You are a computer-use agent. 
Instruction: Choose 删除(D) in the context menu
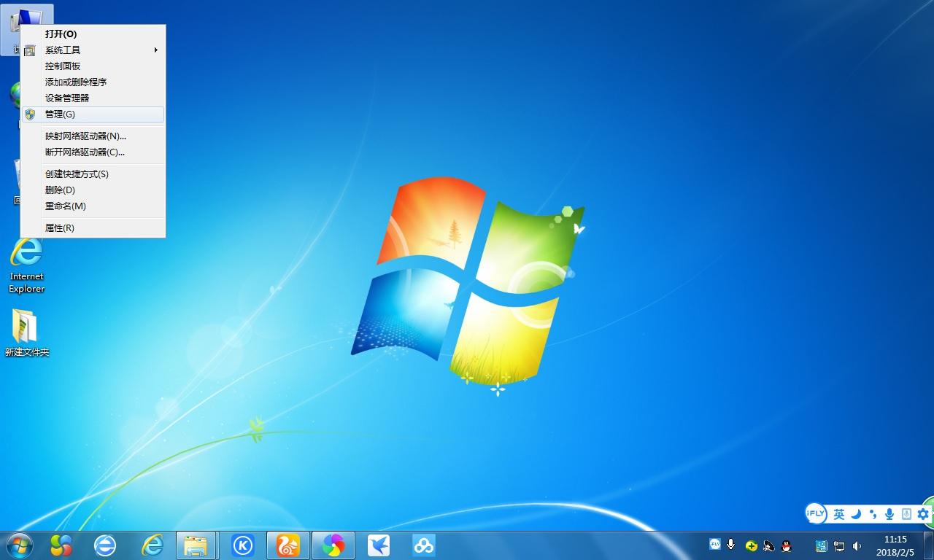click(x=93, y=190)
